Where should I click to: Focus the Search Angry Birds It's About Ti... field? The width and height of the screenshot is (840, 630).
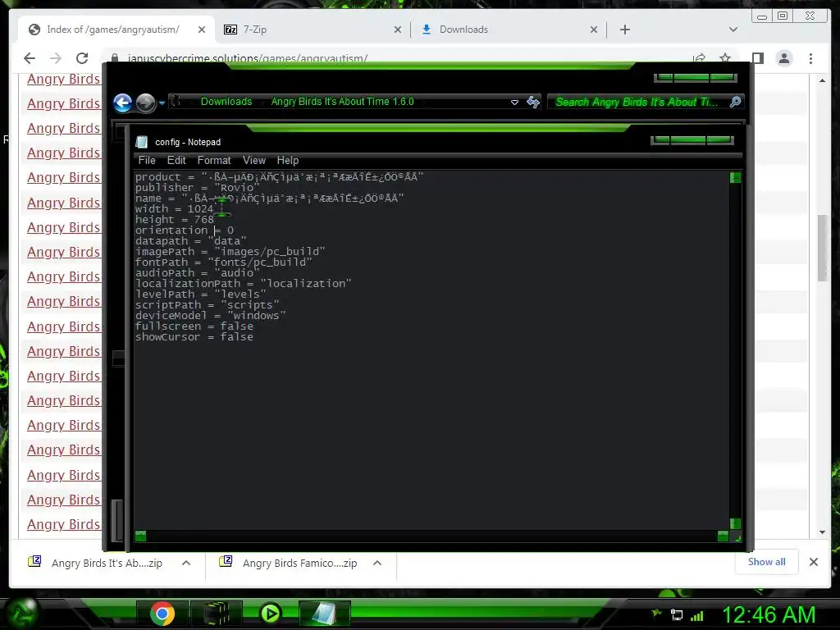click(638, 102)
